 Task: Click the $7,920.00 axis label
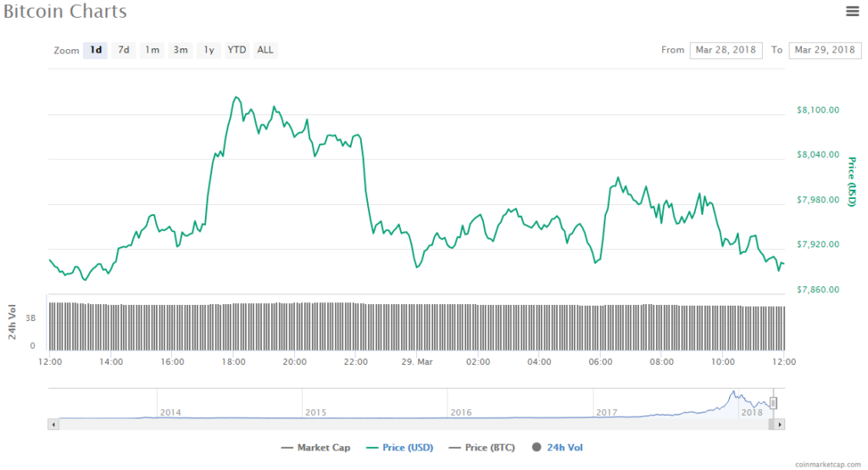818,245
